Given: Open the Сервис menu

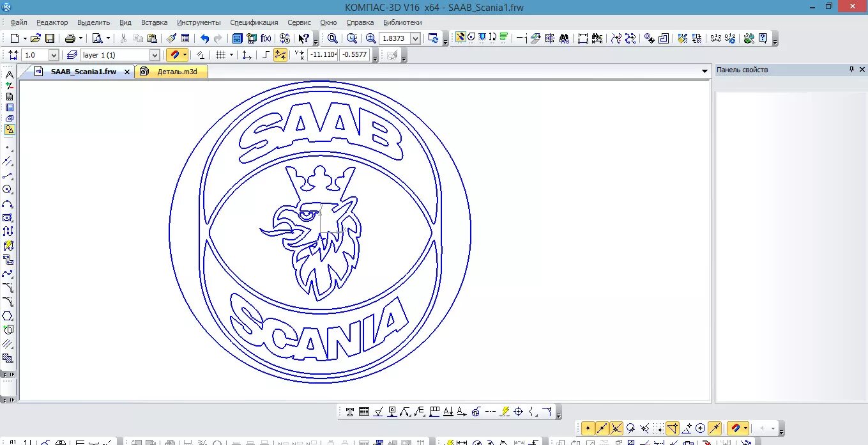Looking at the screenshot, I should 300,22.
